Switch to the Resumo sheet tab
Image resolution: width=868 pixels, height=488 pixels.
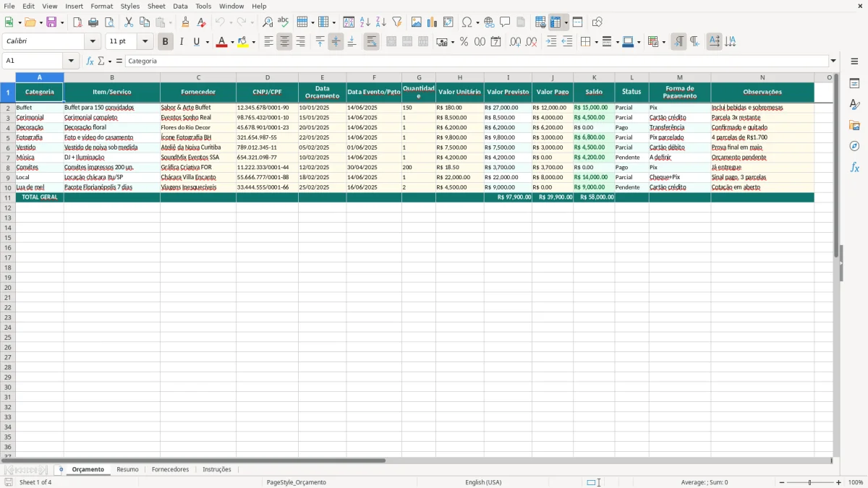coord(127,470)
